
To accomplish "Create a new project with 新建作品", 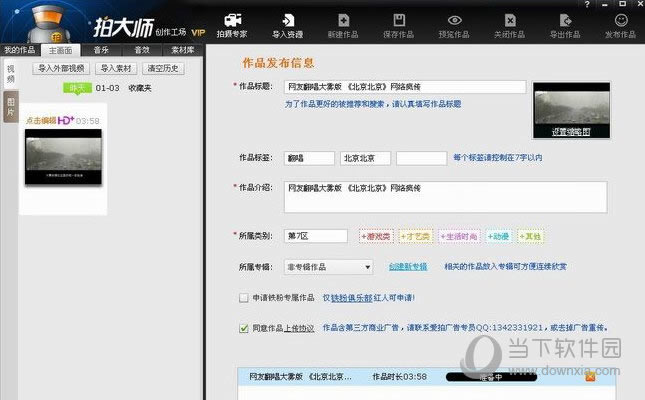I will (343, 24).
